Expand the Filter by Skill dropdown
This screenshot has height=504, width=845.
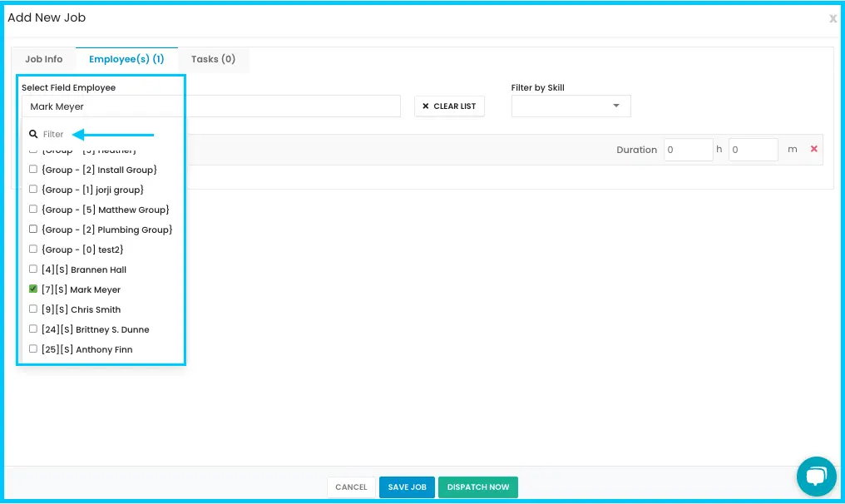pos(571,106)
